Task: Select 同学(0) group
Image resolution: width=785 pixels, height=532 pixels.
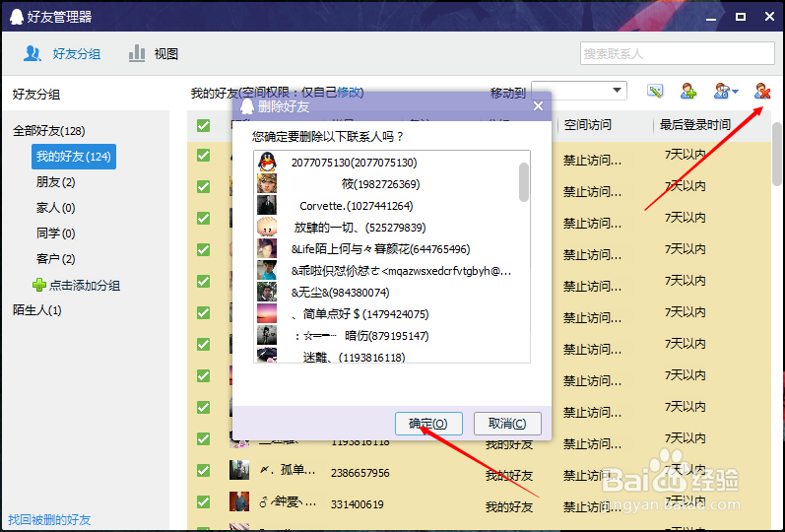Action: point(55,233)
